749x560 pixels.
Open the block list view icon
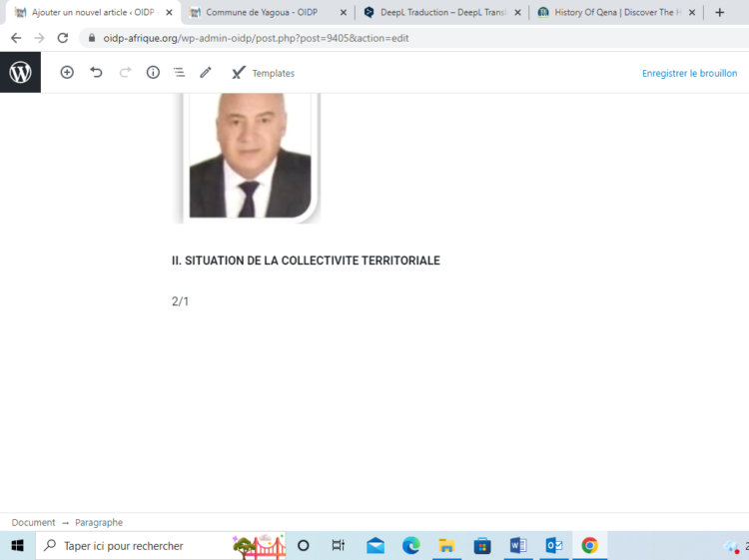tap(179, 73)
